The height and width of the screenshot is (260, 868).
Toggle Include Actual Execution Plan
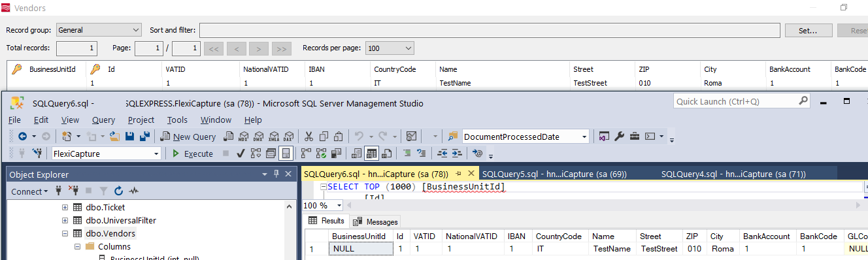click(x=306, y=154)
